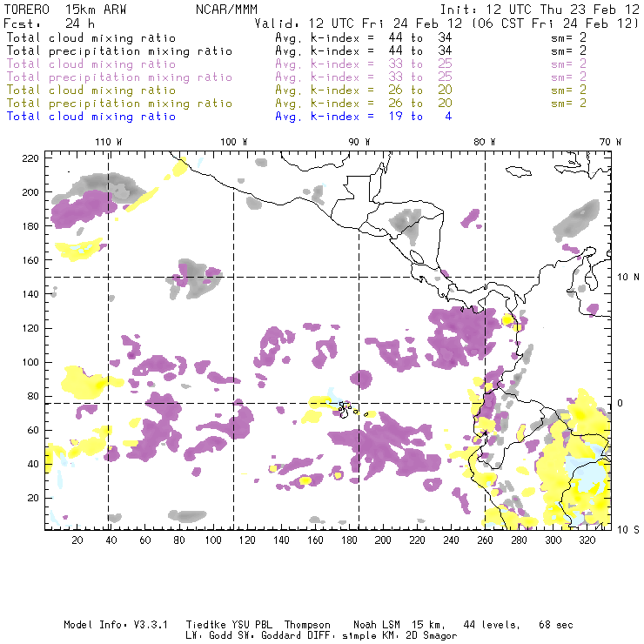Click the '100' tick on the horizontal axis
Viewport: 644px width, 644px height.
213,540
